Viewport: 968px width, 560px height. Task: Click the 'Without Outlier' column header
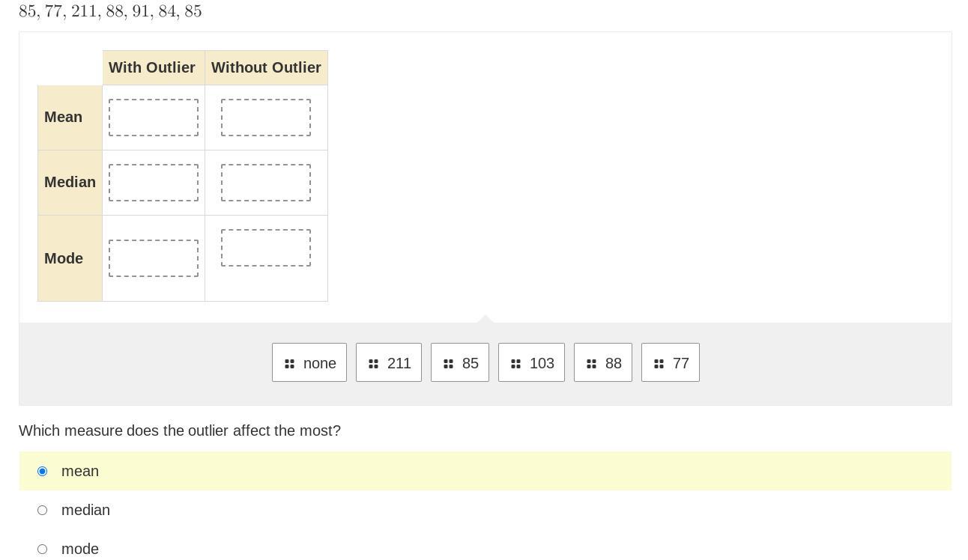[x=266, y=67]
